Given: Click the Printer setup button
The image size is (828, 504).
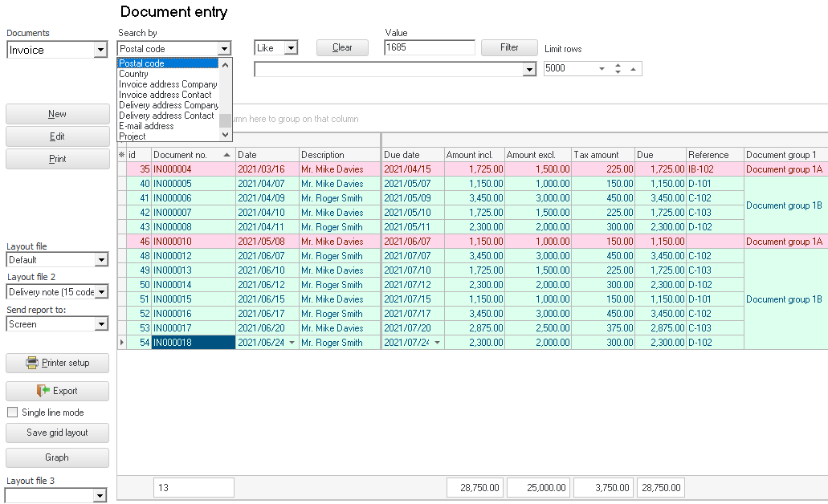Looking at the screenshot, I should [57, 363].
